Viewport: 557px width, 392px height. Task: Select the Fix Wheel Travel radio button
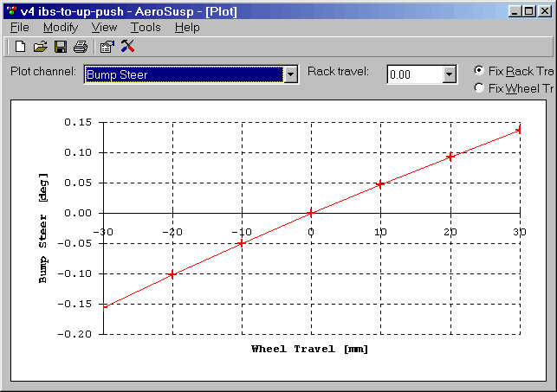pyautogui.click(x=479, y=87)
